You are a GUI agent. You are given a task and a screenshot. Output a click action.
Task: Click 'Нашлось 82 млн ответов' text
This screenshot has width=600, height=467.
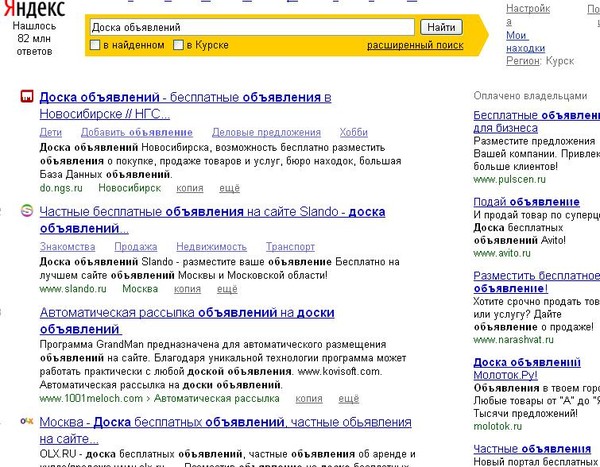pyautogui.click(x=34, y=39)
